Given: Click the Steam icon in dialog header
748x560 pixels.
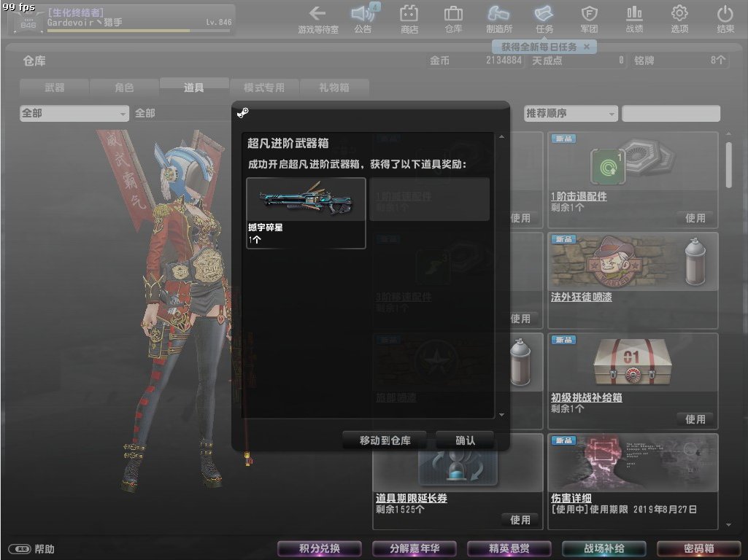Looking at the screenshot, I should (243, 113).
